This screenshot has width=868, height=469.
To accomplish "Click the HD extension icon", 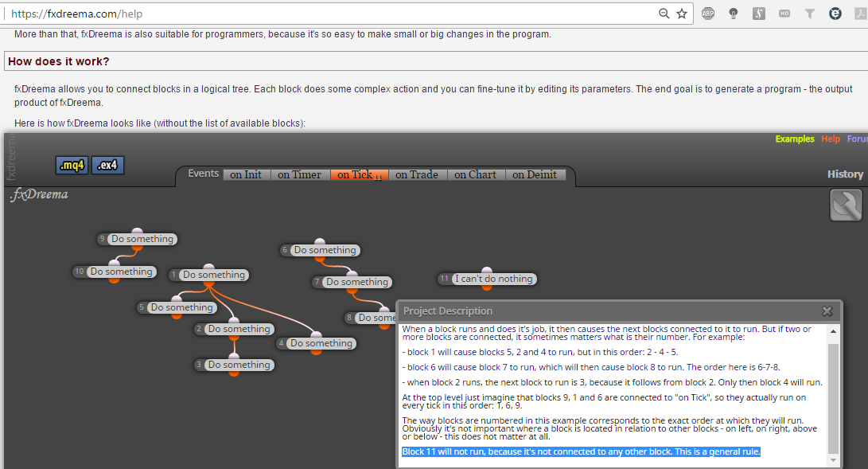I will pos(784,14).
